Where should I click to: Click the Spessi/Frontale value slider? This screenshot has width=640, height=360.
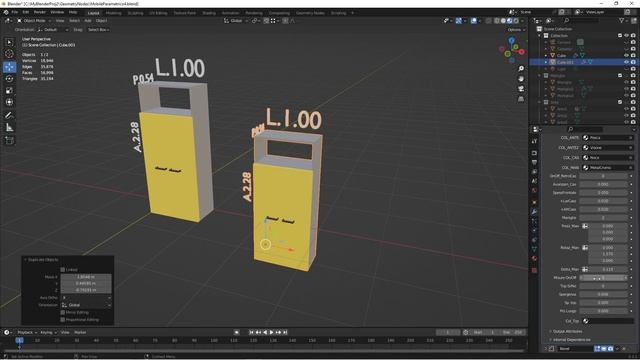[603, 192]
